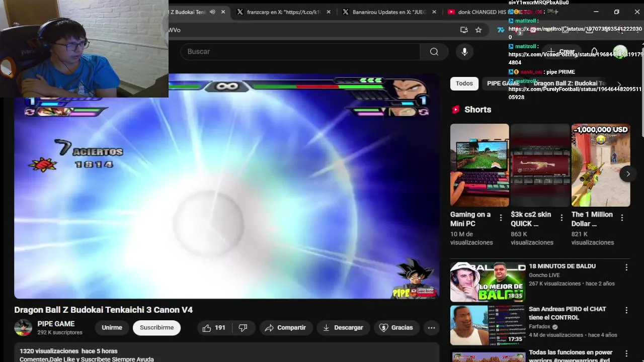Viewport: 644px width, 362px height.
Task: Open Farfadox channel name
Action: [x=539, y=327]
